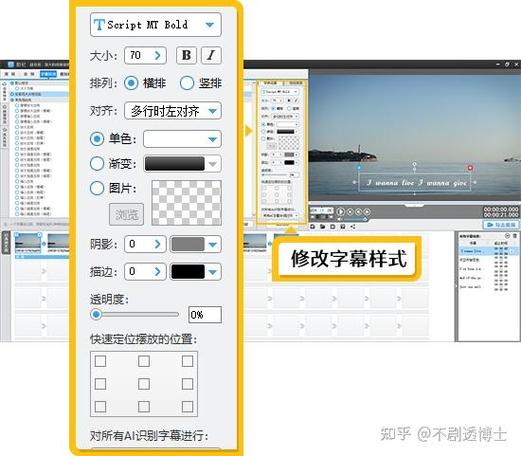Viewport: 521px width, 456px height.
Task: Click the checkered picture preview box
Action: [x=187, y=203]
